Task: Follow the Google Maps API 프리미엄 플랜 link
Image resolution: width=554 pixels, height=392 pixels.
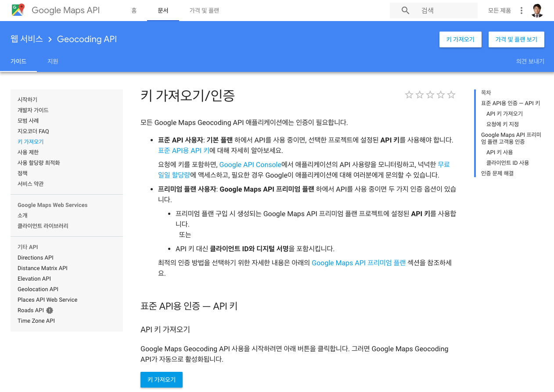Action: (359, 263)
